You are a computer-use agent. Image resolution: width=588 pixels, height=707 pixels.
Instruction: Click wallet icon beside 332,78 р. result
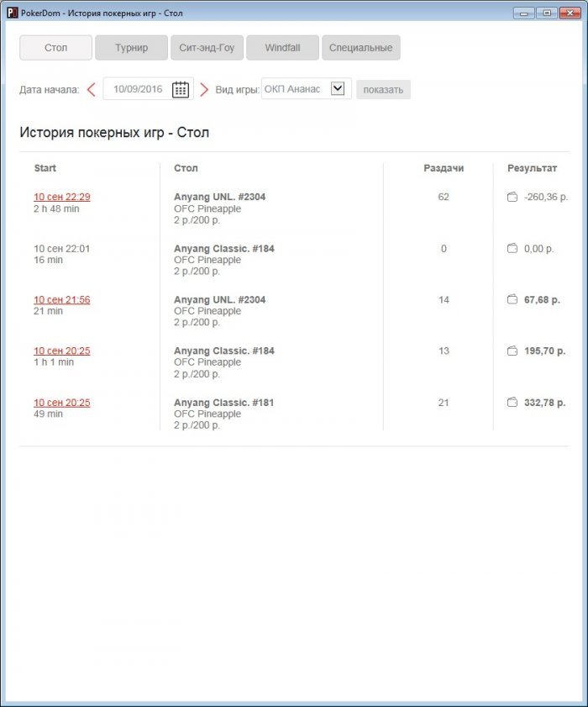click(x=512, y=402)
